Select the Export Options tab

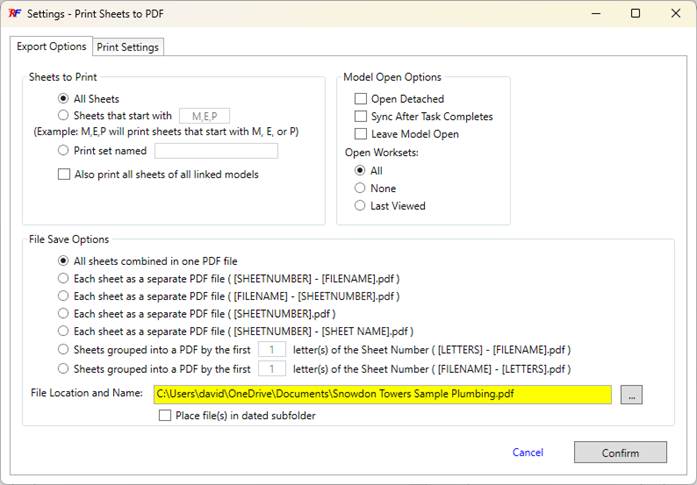pos(51,47)
